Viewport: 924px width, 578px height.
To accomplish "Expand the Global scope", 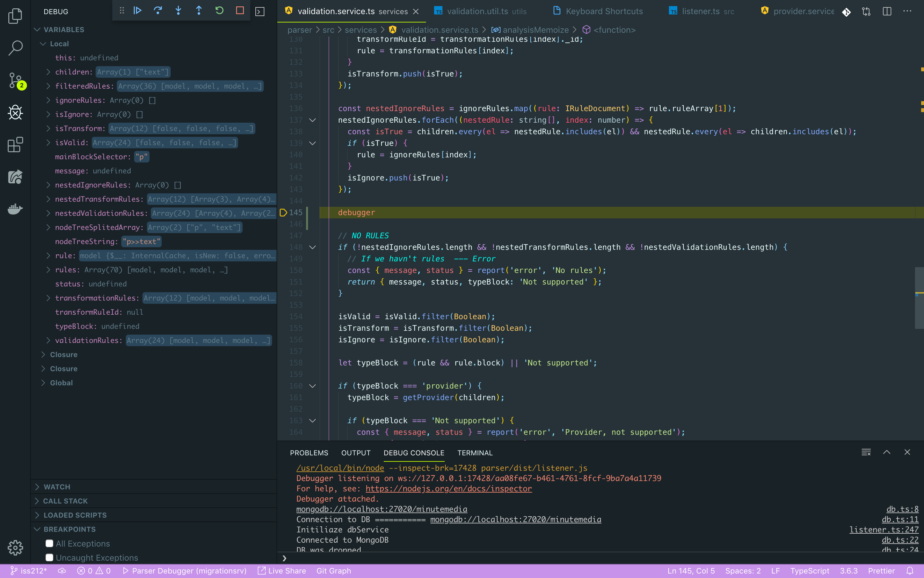I will (x=43, y=383).
